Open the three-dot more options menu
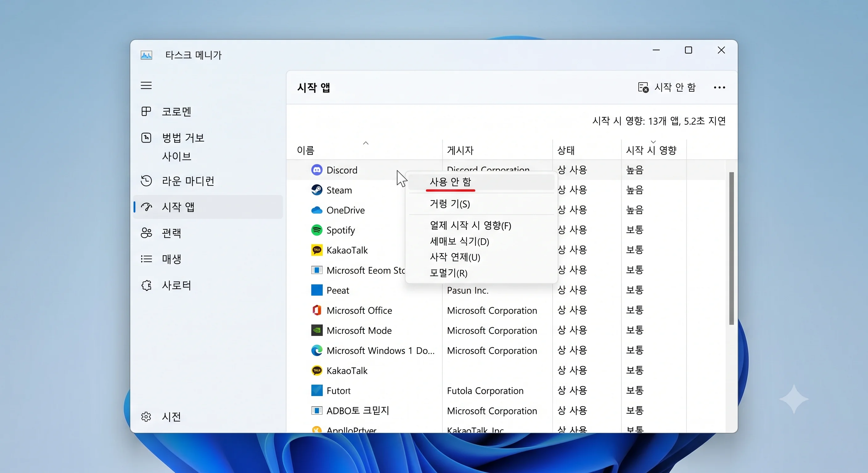 coord(719,87)
